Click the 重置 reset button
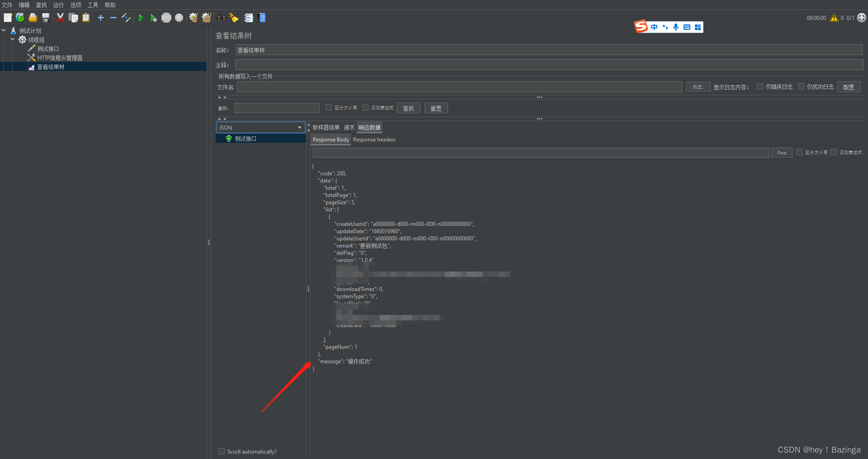 (x=436, y=108)
